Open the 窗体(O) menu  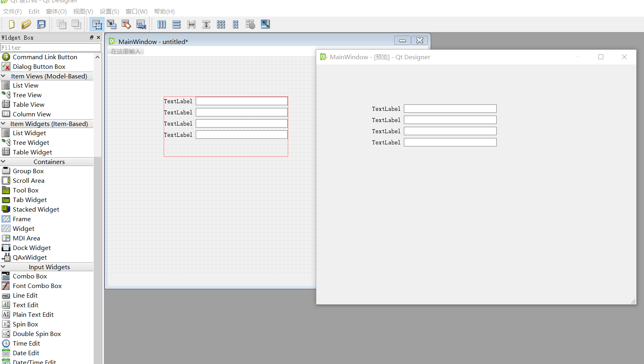click(56, 12)
